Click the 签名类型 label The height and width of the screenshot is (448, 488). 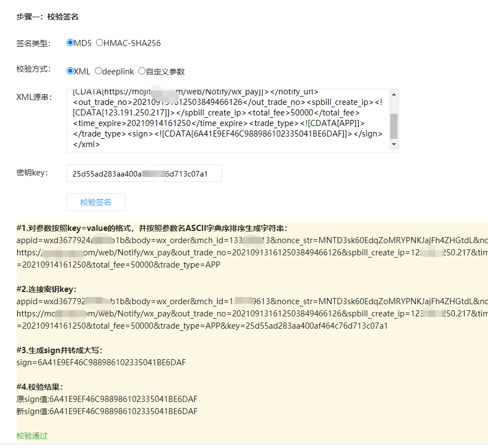coord(33,43)
